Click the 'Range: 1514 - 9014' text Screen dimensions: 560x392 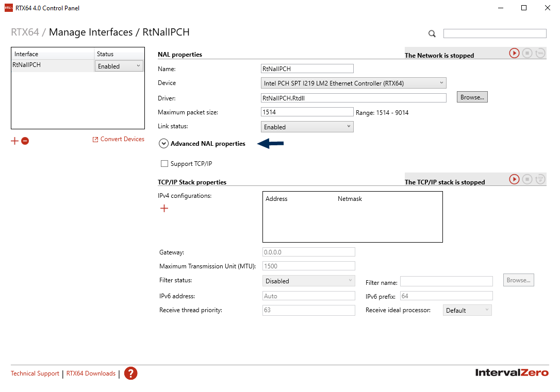coord(382,113)
